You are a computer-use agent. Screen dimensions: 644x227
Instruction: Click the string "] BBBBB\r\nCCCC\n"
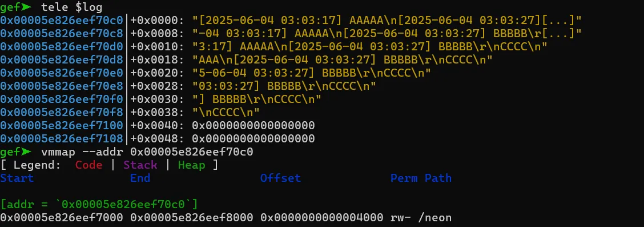click(257, 99)
